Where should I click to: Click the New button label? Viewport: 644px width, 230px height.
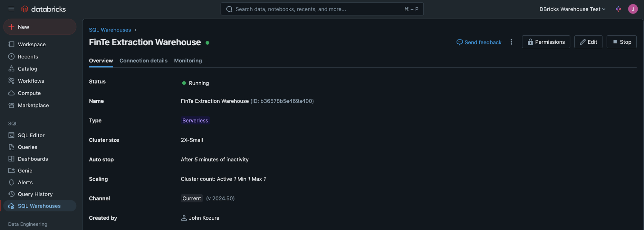(x=24, y=27)
